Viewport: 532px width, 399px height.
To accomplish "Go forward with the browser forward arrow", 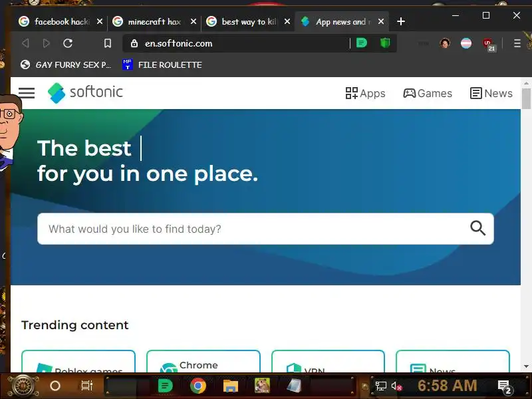I will click(46, 43).
